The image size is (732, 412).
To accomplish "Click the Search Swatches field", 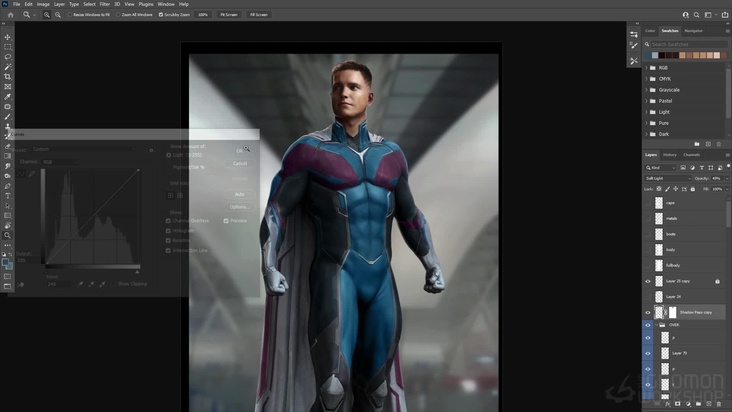I will click(x=689, y=44).
